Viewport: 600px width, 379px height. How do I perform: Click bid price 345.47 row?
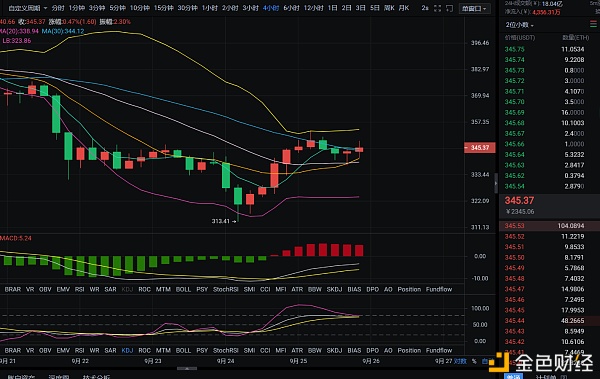pos(549,289)
